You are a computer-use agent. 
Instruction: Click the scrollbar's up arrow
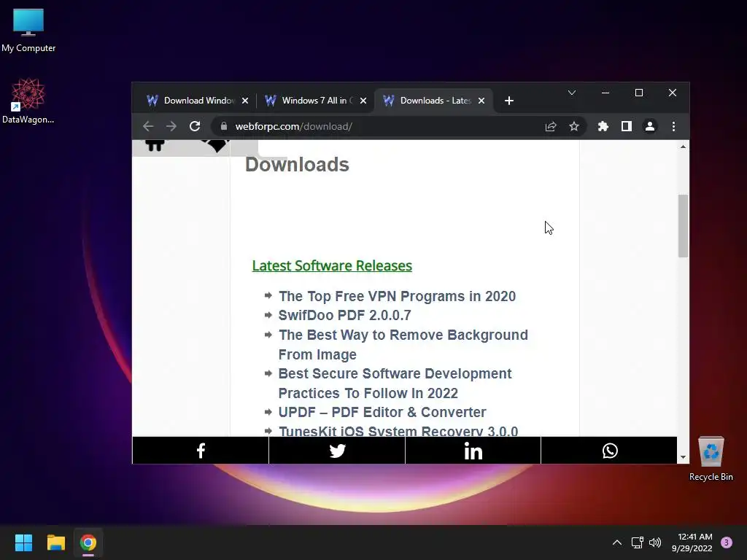[x=683, y=147]
